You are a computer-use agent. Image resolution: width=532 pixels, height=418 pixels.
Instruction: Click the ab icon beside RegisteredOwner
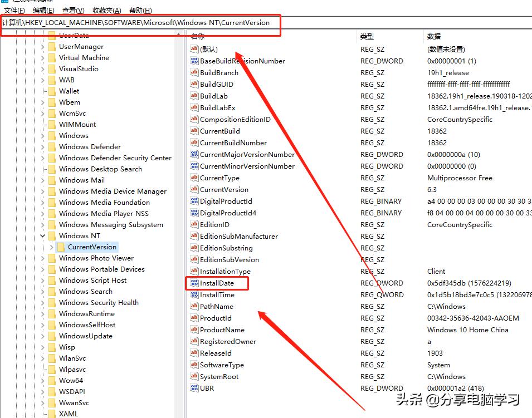[x=194, y=341]
